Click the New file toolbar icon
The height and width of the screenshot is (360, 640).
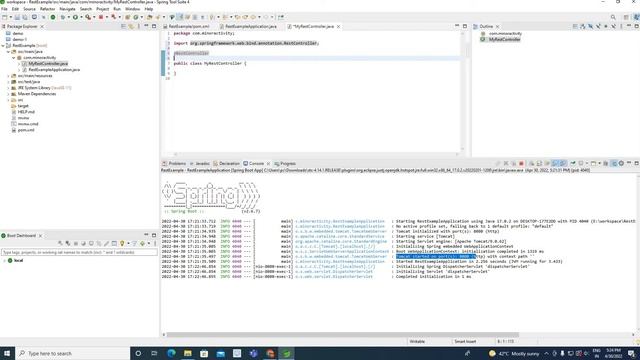[4, 17]
